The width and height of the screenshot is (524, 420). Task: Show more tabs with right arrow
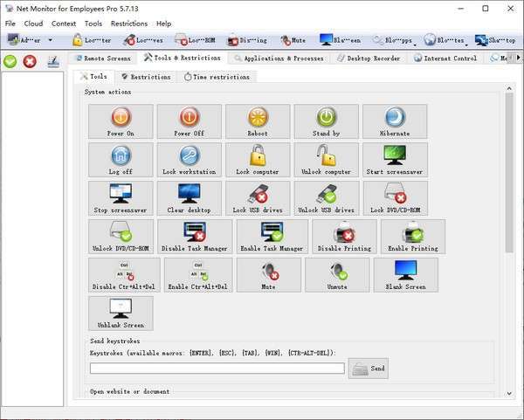(x=518, y=58)
